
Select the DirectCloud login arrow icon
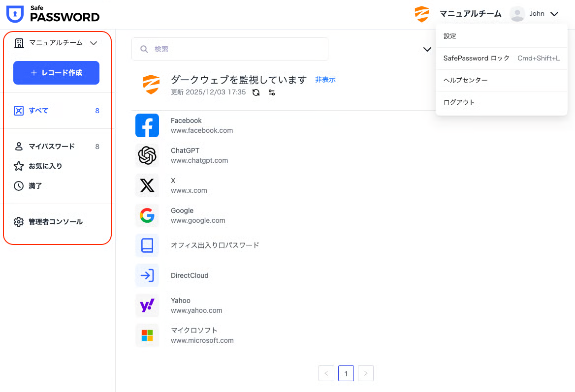coord(147,275)
